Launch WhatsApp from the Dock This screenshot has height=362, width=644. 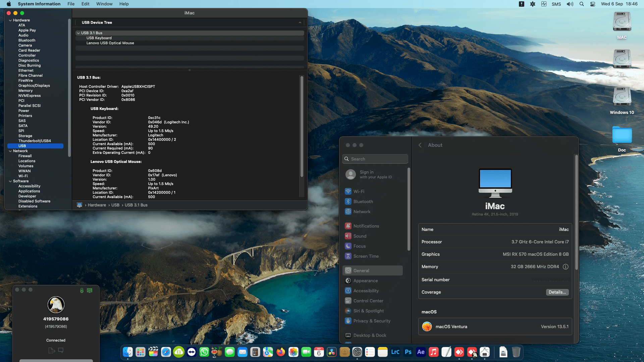point(204,352)
